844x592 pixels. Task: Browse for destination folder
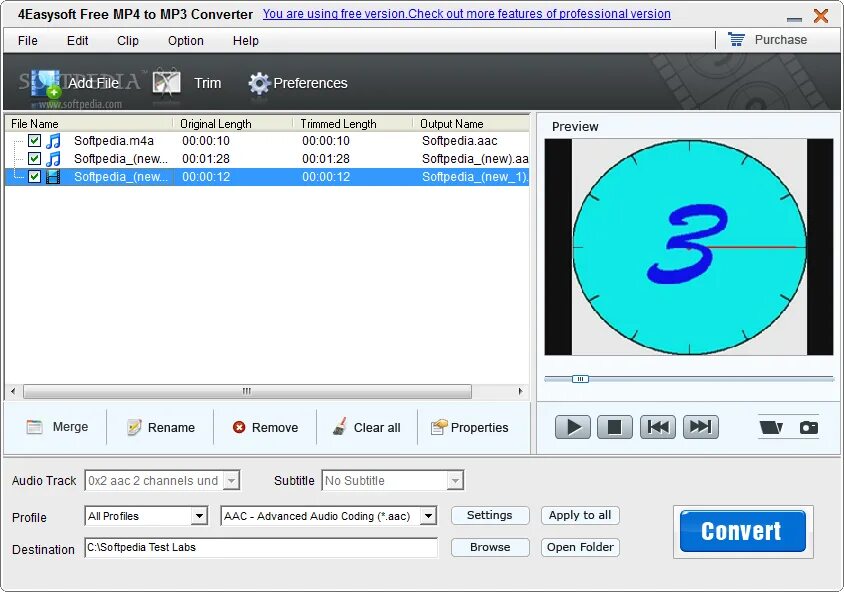[x=490, y=547]
